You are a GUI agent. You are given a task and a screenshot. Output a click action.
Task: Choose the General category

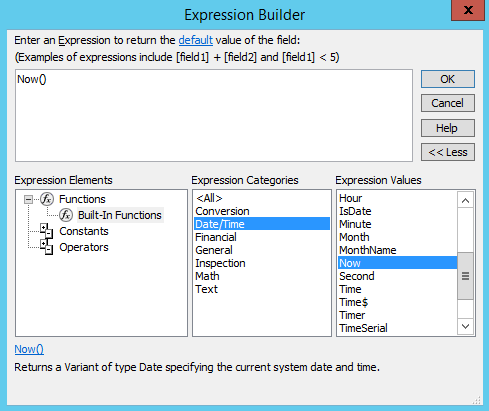tap(262, 250)
